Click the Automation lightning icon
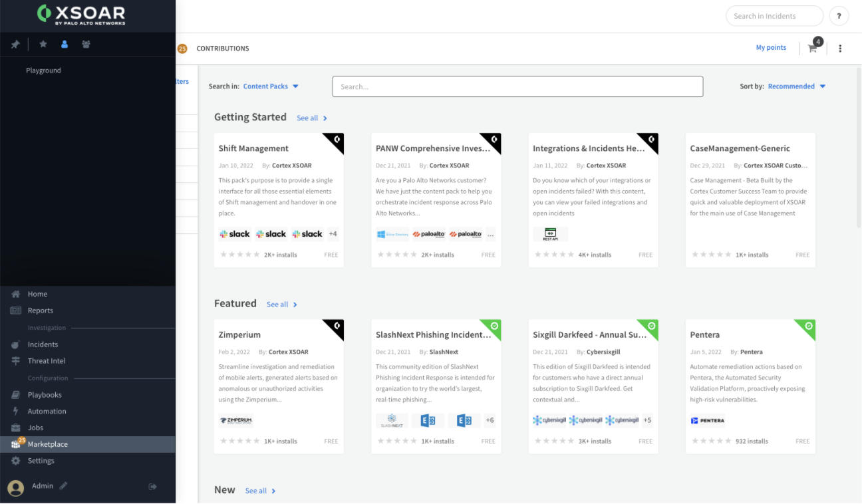862x504 pixels. click(15, 412)
